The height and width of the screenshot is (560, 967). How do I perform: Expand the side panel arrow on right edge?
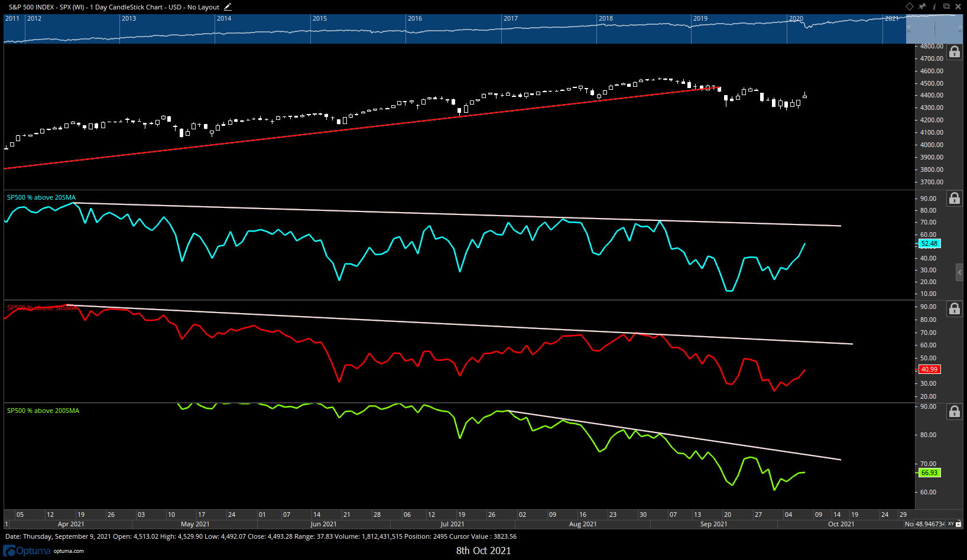tap(960, 272)
